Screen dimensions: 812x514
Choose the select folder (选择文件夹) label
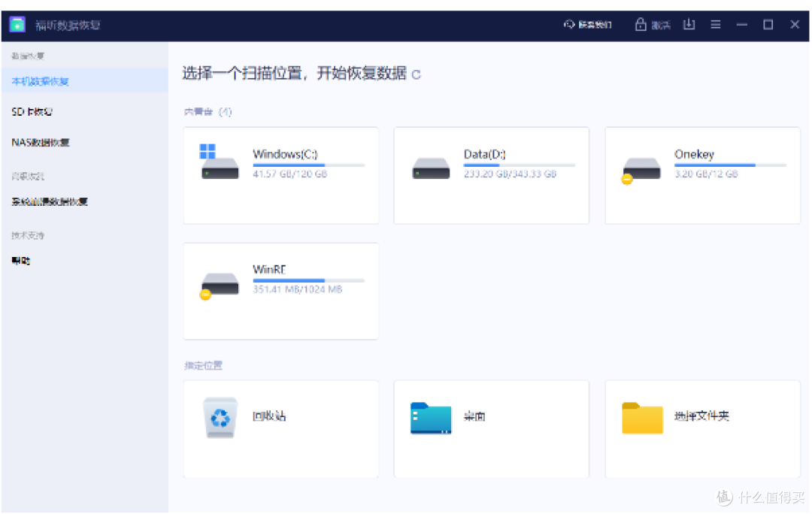701,416
